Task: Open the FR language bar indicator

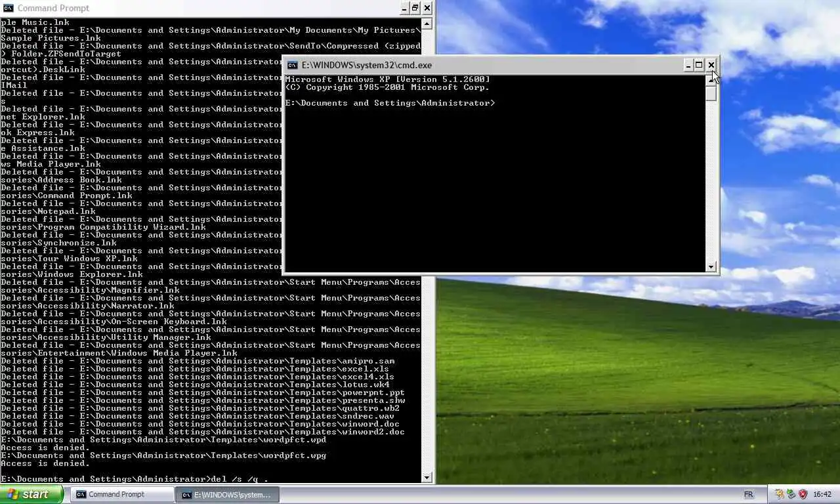Action: click(748, 494)
